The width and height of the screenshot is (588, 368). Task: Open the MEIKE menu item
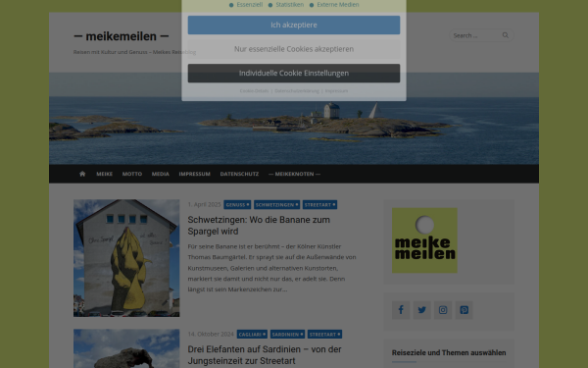click(x=104, y=174)
